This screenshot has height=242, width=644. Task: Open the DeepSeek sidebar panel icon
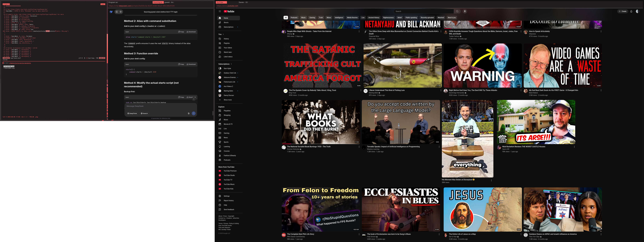point(117,12)
